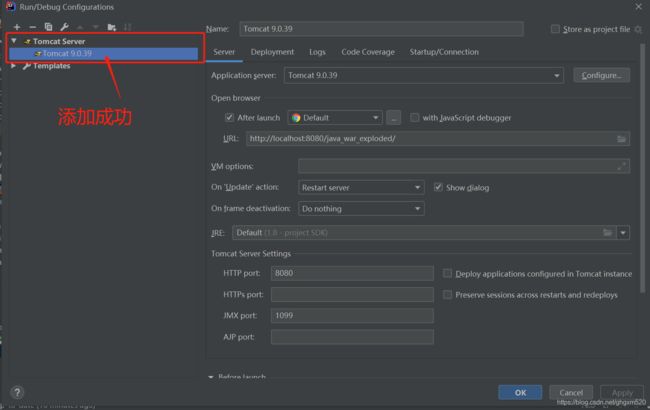Open Default browser dropdown
The width and height of the screenshot is (650, 410).
point(335,118)
